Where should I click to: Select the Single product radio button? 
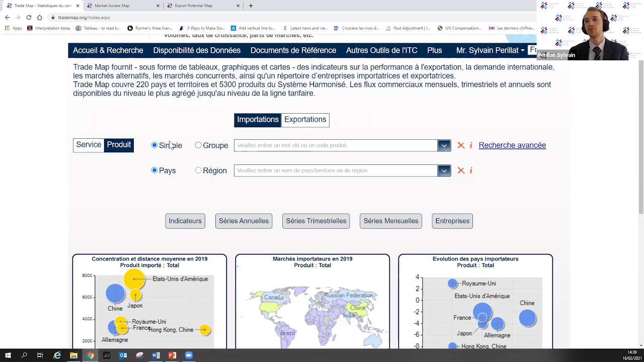[x=154, y=145]
